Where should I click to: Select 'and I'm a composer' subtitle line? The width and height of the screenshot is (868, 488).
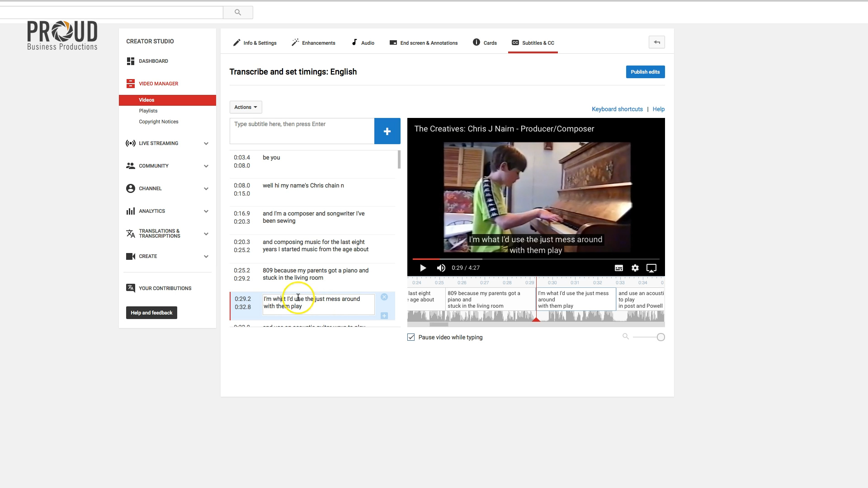click(312, 221)
